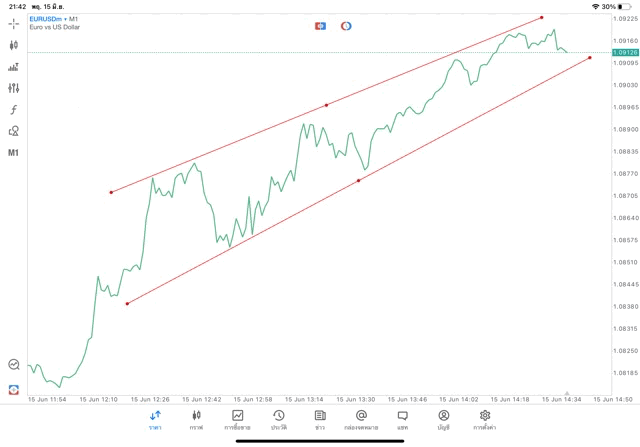
Task: Switch to the ราคา quotes tab
Action: click(x=155, y=420)
